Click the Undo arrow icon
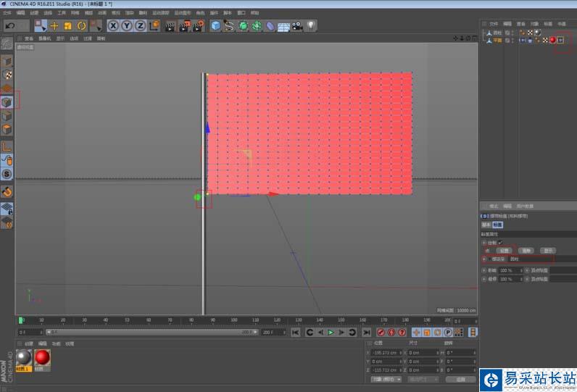The width and height of the screenshot is (577, 392). pyautogui.click(x=9, y=25)
